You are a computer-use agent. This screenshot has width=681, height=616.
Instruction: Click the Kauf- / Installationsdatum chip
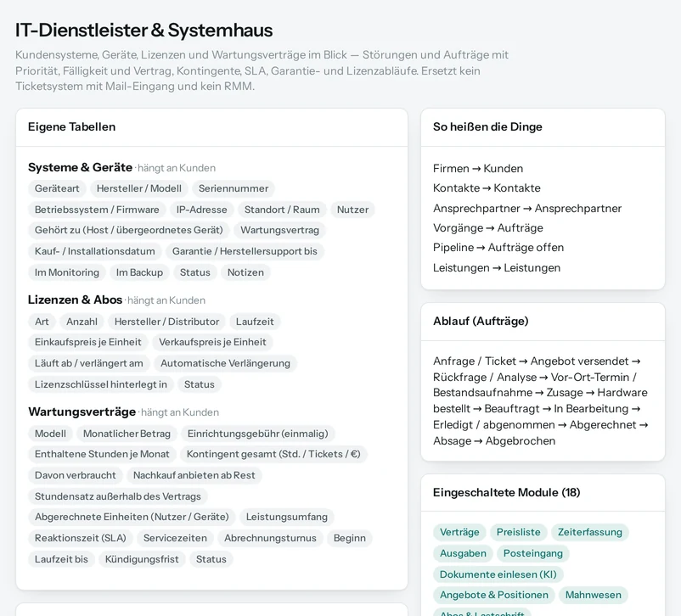(x=95, y=251)
